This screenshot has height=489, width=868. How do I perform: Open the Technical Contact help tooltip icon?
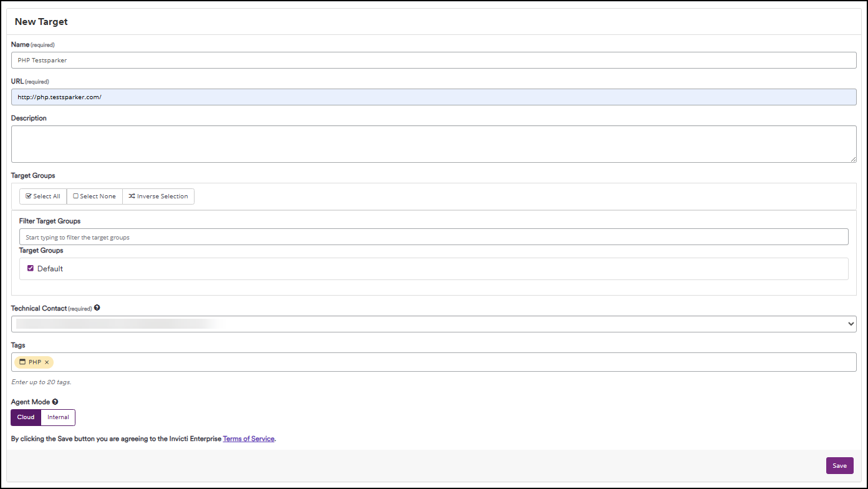coord(97,307)
